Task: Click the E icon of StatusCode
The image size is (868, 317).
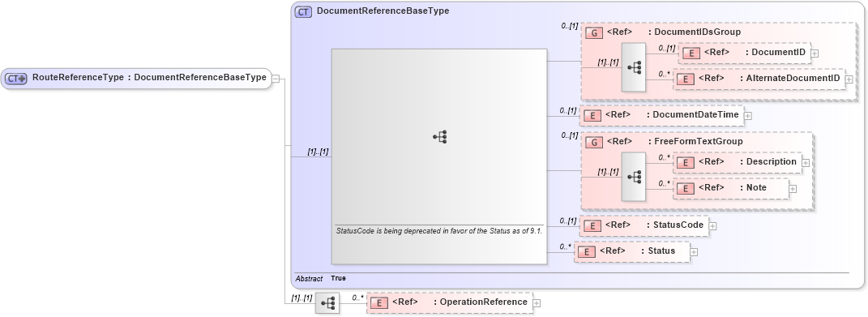Action: click(x=593, y=225)
